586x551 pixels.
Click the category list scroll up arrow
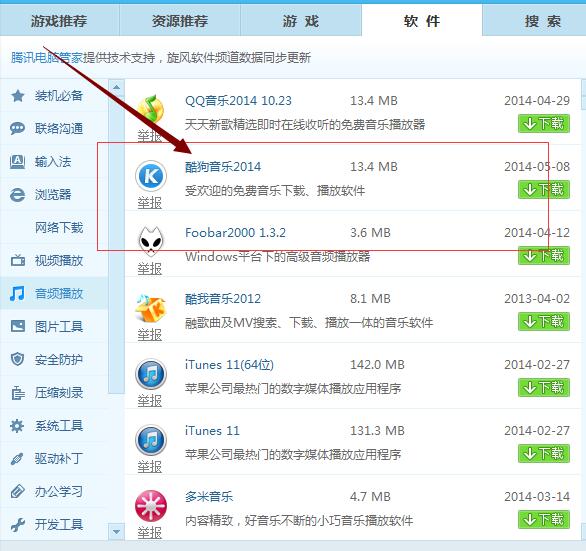117,87
